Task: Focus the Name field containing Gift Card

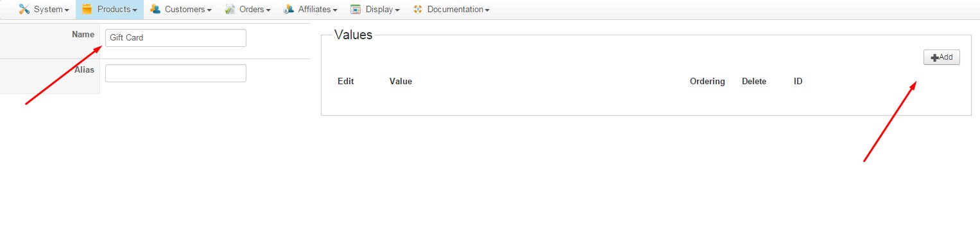Action: pos(176,38)
